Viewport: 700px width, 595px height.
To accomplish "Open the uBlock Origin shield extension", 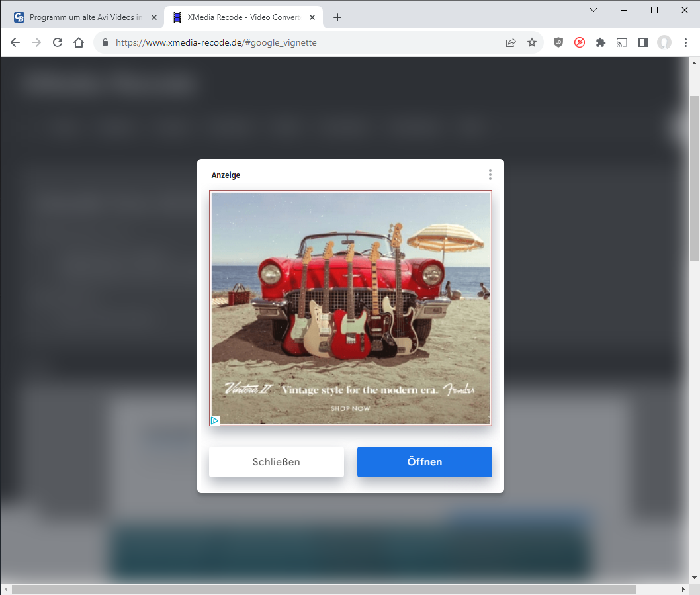I will [x=558, y=42].
